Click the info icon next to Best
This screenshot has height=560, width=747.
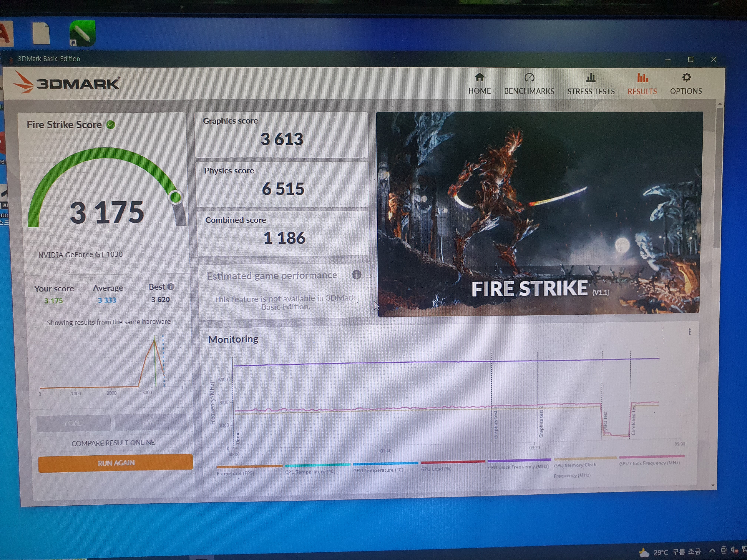171,287
